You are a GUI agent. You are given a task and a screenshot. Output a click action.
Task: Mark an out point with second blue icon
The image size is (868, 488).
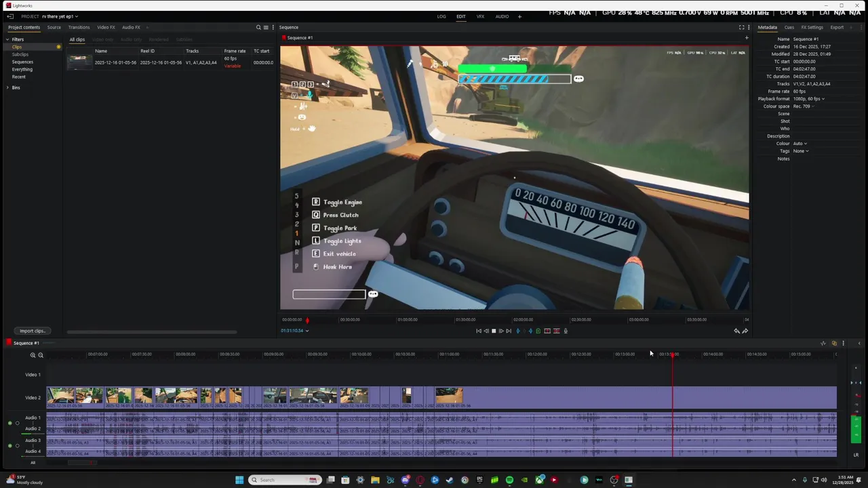click(530, 331)
